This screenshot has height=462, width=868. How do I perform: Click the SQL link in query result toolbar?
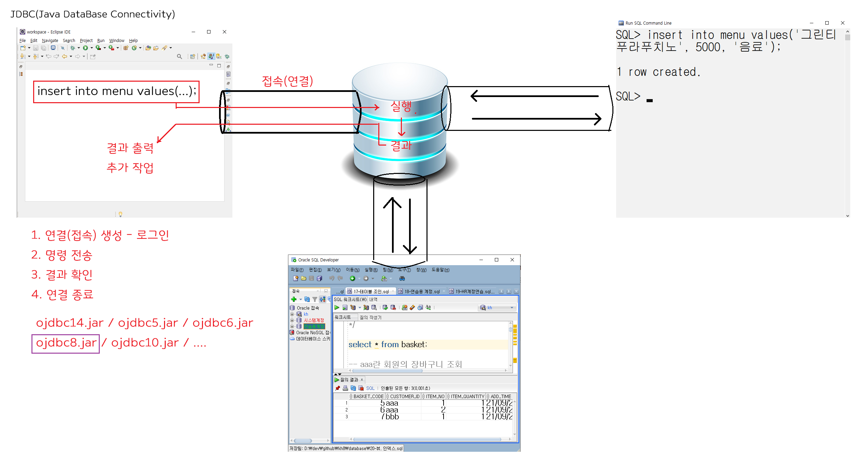[x=370, y=388]
